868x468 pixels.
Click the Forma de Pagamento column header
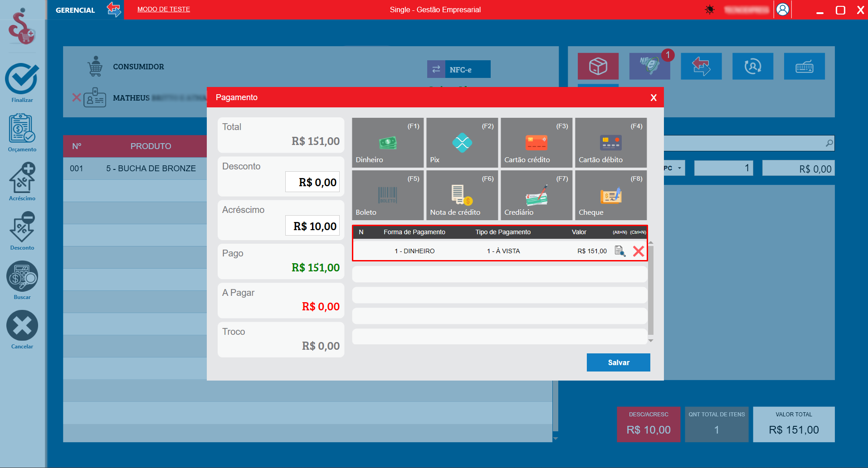414,232
